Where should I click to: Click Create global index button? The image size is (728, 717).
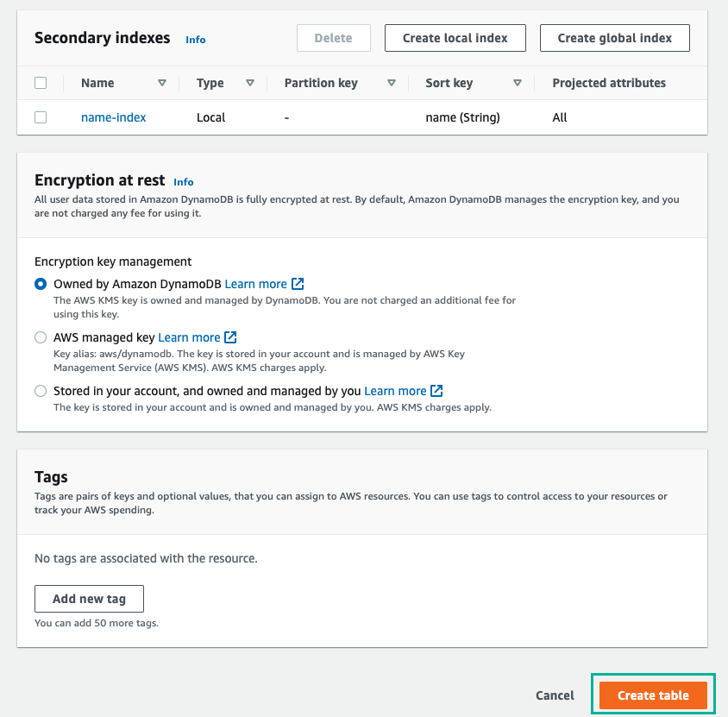[x=615, y=38]
